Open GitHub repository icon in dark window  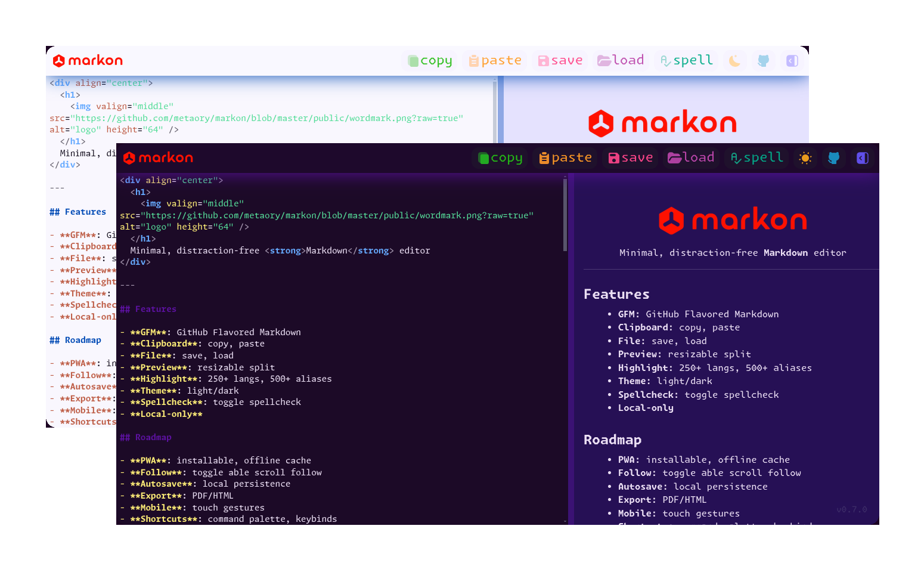tap(834, 158)
